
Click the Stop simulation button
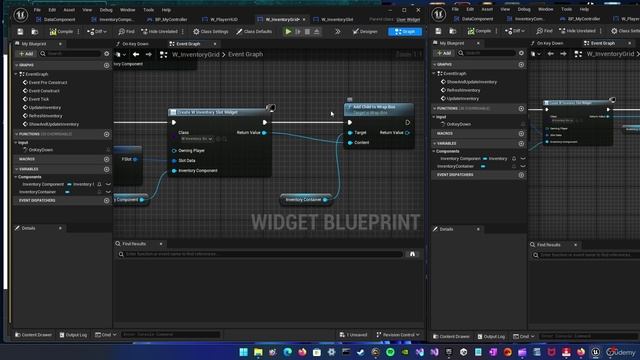pos(307,31)
